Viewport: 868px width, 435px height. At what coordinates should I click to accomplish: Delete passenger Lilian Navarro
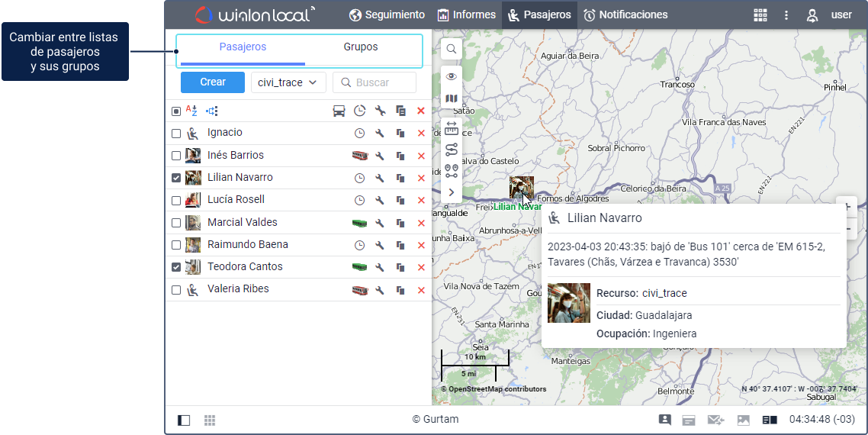[x=421, y=178]
